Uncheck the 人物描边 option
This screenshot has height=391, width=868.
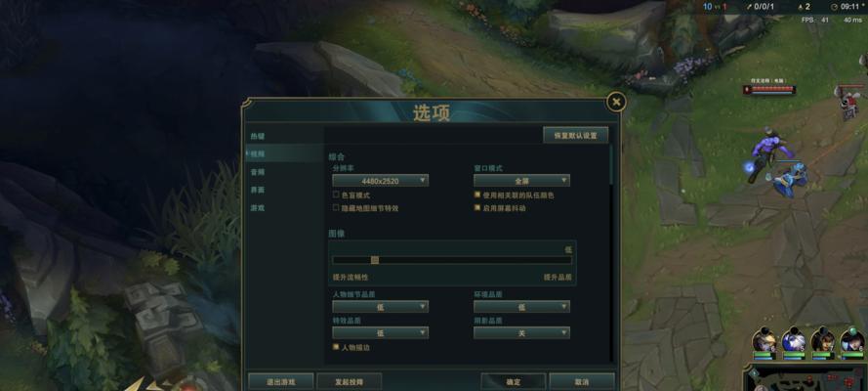[x=336, y=347]
